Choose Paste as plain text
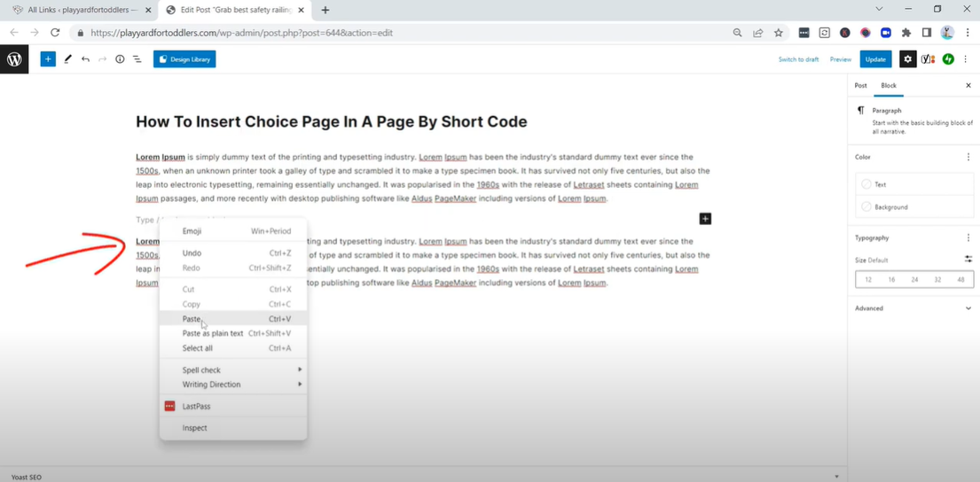Screen dimensions: 980x482 [233, 333]
